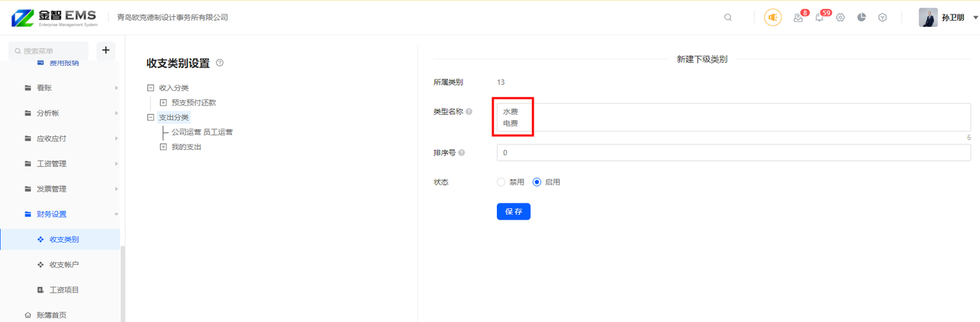Click the 排序号 input field
The height and width of the screenshot is (322, 980).
click(733, 152)
